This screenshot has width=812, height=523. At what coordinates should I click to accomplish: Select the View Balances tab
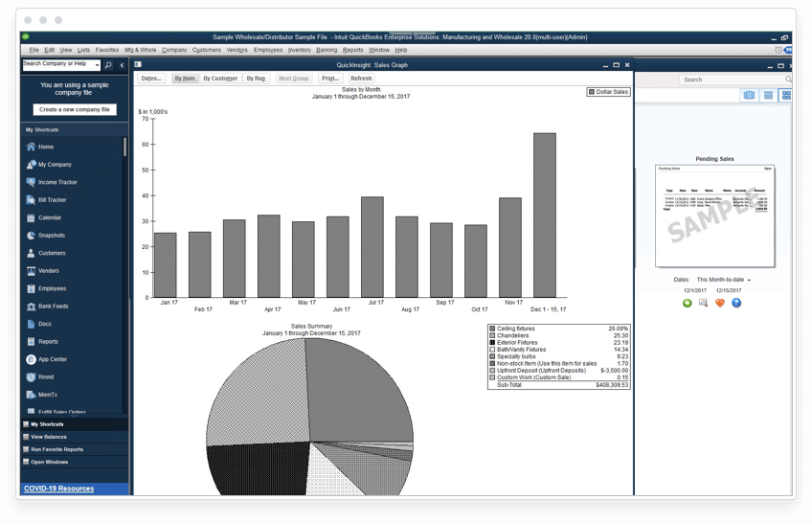(x=75, y=437)
